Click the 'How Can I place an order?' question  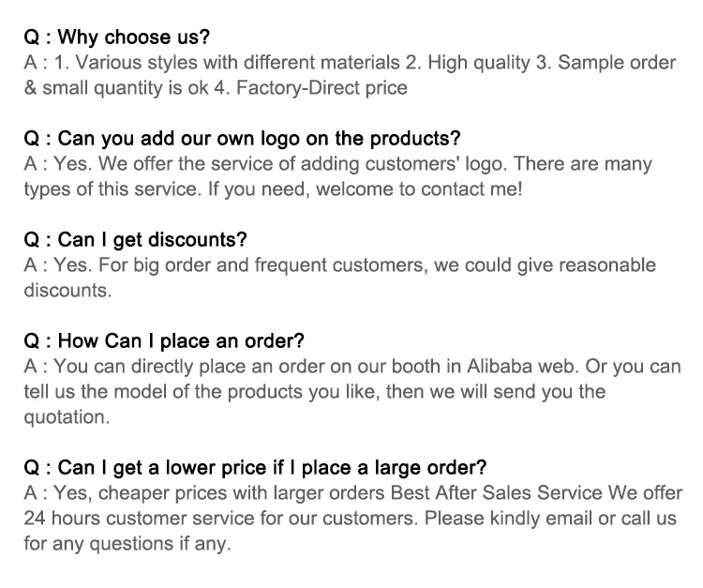click(x=164, y=340)
